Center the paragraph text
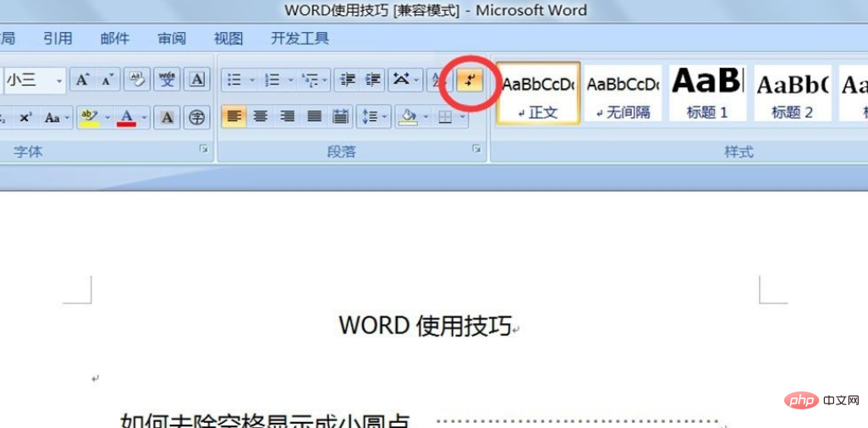The height and width of the screenshot is (428, 868). [261, 117]
